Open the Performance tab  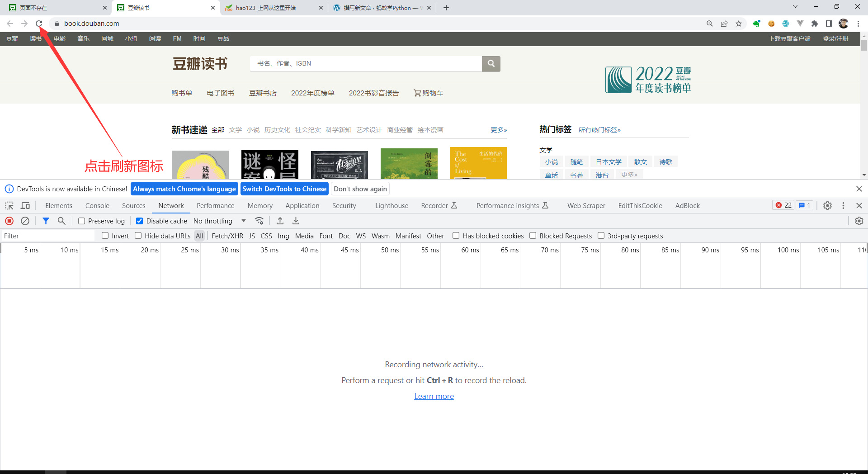(216, 206)
